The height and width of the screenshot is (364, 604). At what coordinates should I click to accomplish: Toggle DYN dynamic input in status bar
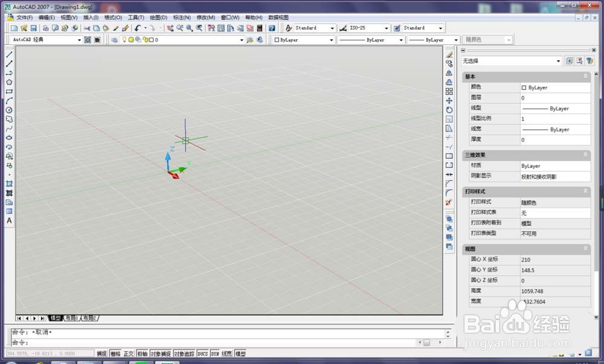click(215, 354)
